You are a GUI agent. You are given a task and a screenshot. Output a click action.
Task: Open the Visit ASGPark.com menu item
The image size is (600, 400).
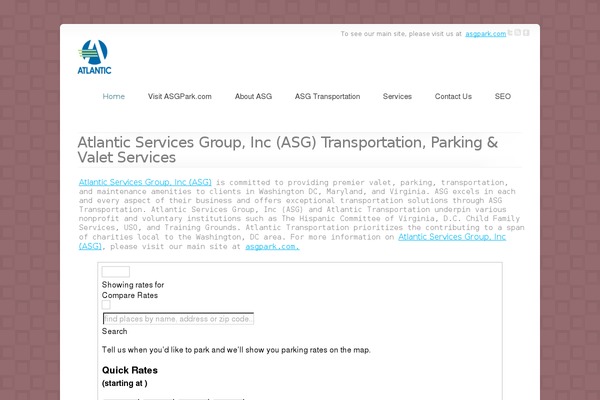(179, 96)
